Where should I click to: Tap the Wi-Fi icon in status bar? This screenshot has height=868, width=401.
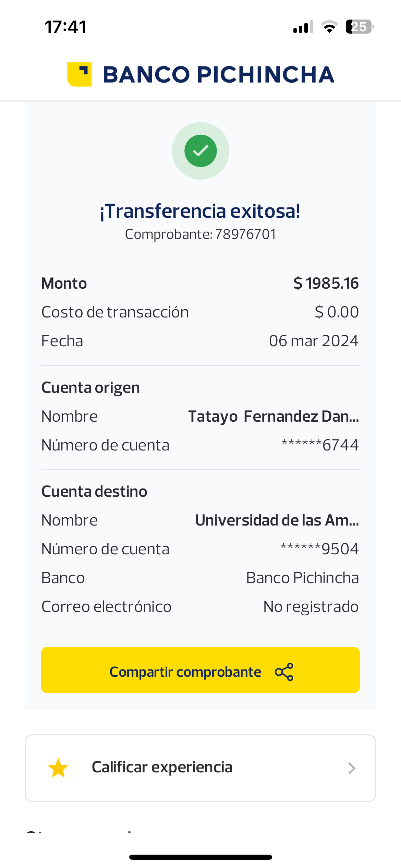click(x=329, y=27)
